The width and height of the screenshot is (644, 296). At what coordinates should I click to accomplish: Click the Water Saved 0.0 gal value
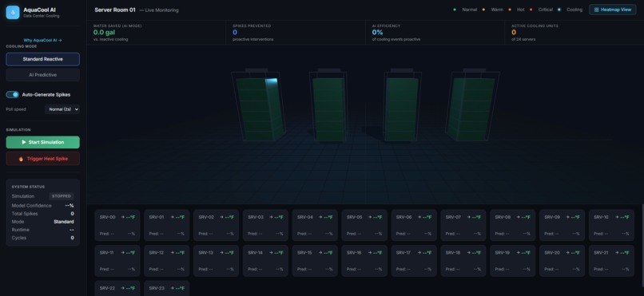tap(104, 32)
